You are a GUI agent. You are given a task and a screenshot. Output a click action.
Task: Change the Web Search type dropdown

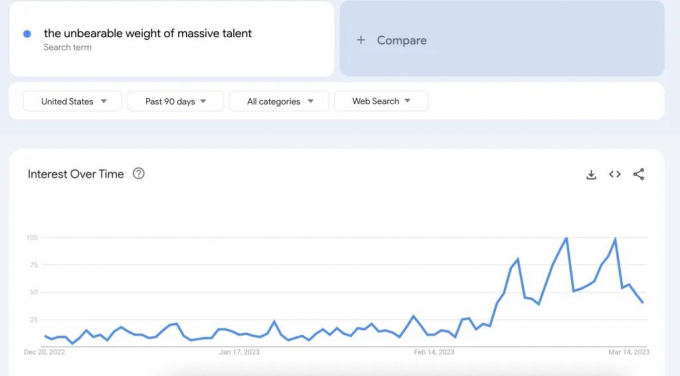pos(381,101)
